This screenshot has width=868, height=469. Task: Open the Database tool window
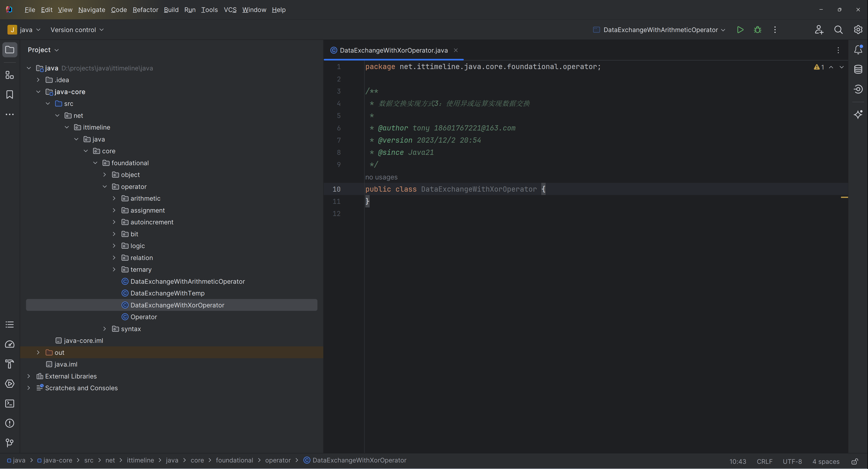coord(858,69)
